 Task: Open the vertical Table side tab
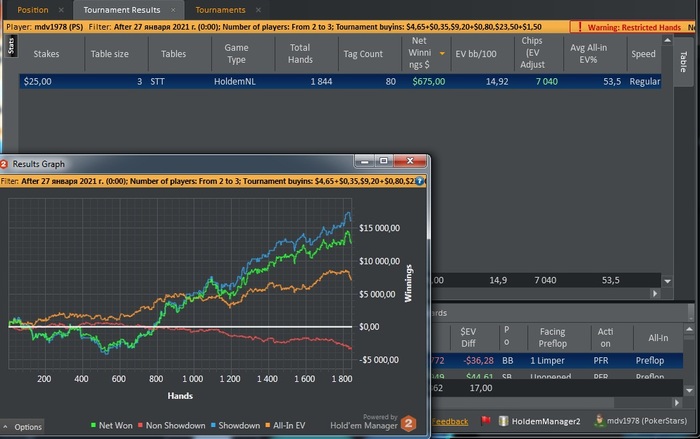[x=683, y=62]
